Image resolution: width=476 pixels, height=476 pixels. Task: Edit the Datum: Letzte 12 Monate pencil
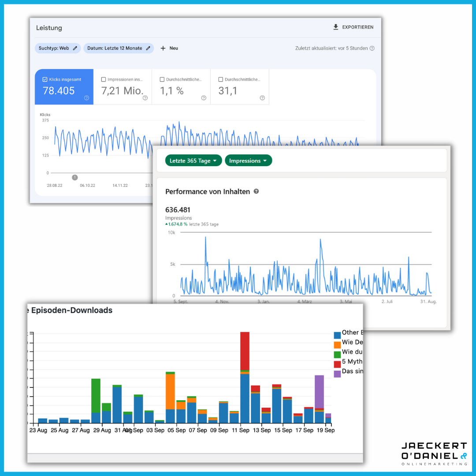(148, 48)
